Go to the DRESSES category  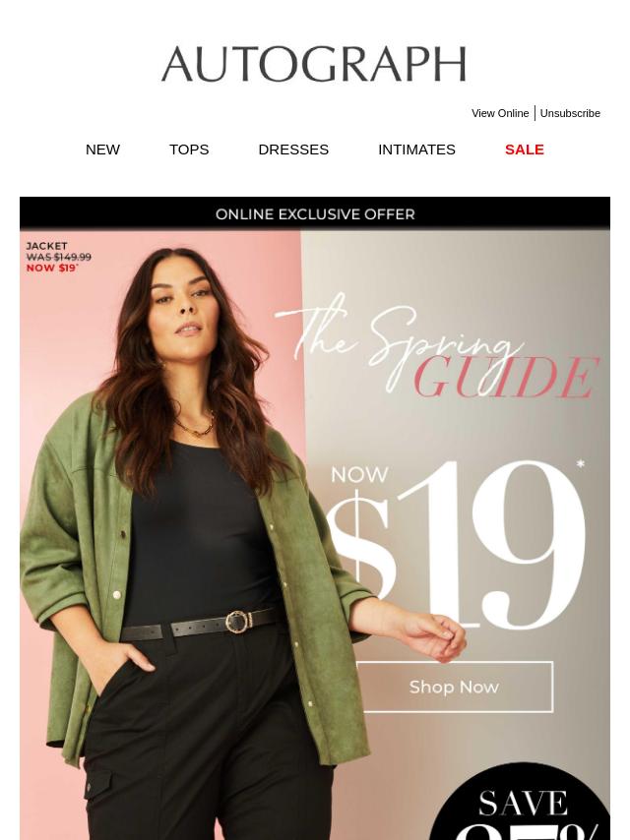(293, 150)
